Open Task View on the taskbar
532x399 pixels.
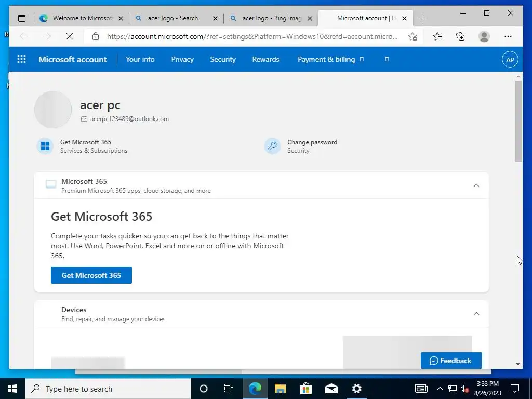(x=229, y=389)
